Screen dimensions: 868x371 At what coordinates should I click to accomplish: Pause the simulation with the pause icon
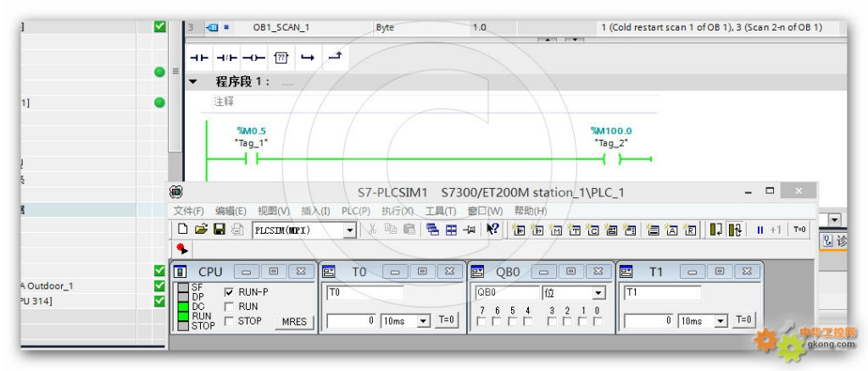(x=760, y=230)
